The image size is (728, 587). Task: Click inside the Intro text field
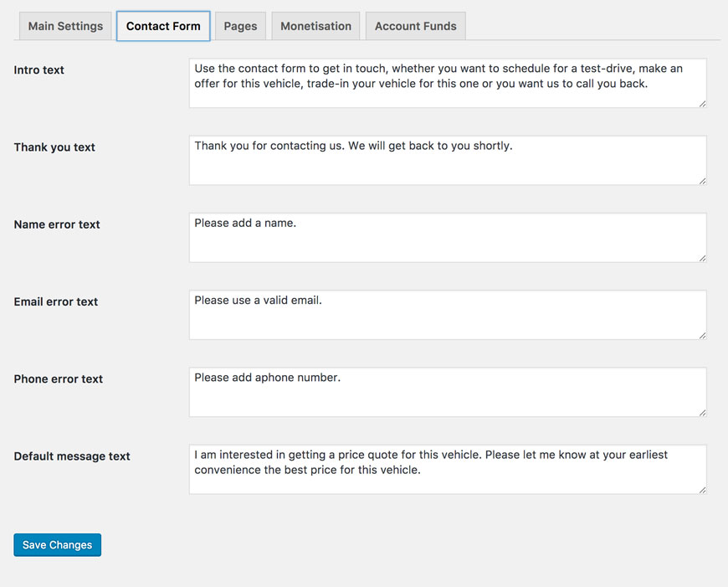coord(448,83)
